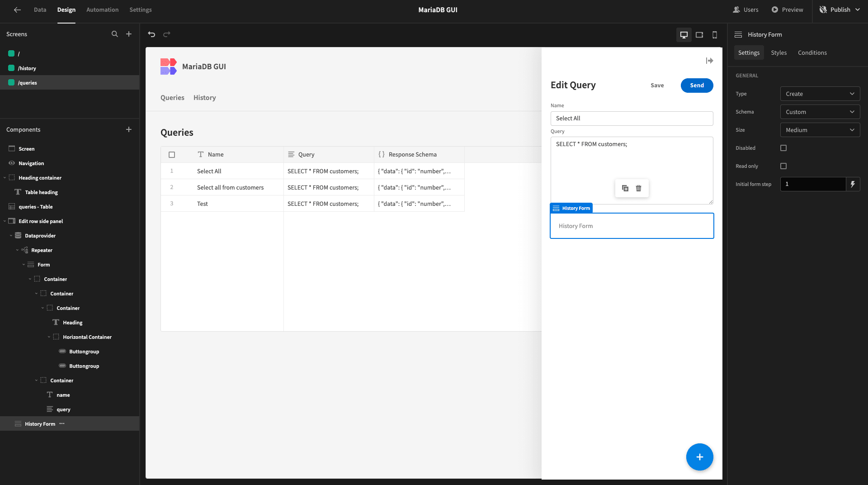Switch to the Styles tab
This screenshot has width=868, height=485.
[x=778, y=52]
